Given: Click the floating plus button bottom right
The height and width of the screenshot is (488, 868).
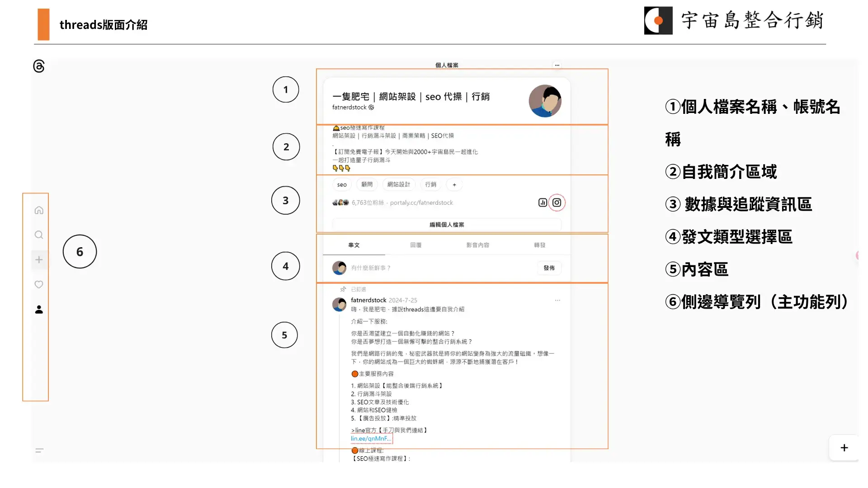Looking at the screenshot, I should point(844,448).
